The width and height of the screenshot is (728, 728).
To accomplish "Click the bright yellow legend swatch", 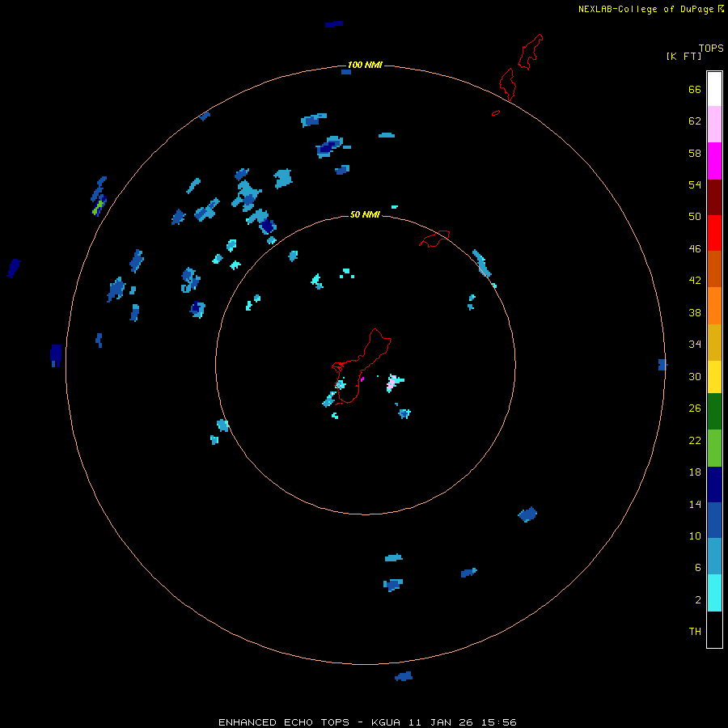I will pos(714,377).
